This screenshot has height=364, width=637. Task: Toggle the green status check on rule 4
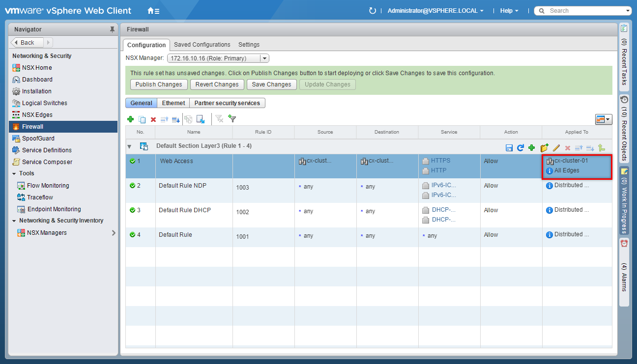pyautogui.click(x=132, y=235)
